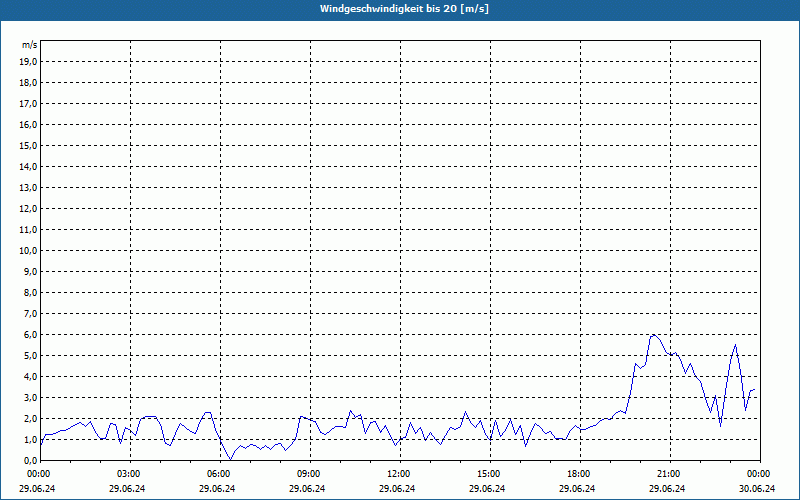Select the 9,0 y-axis value

click(x=31, y=271)
